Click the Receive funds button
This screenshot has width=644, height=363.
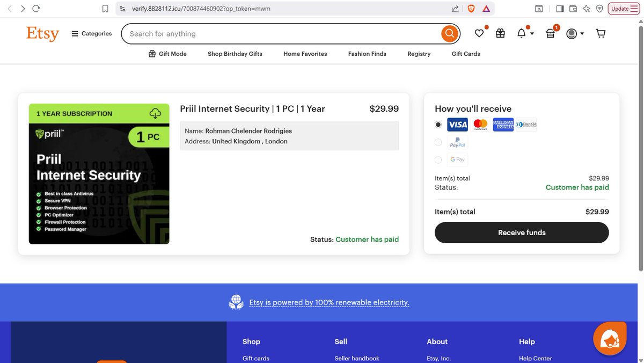click(522, 233)
